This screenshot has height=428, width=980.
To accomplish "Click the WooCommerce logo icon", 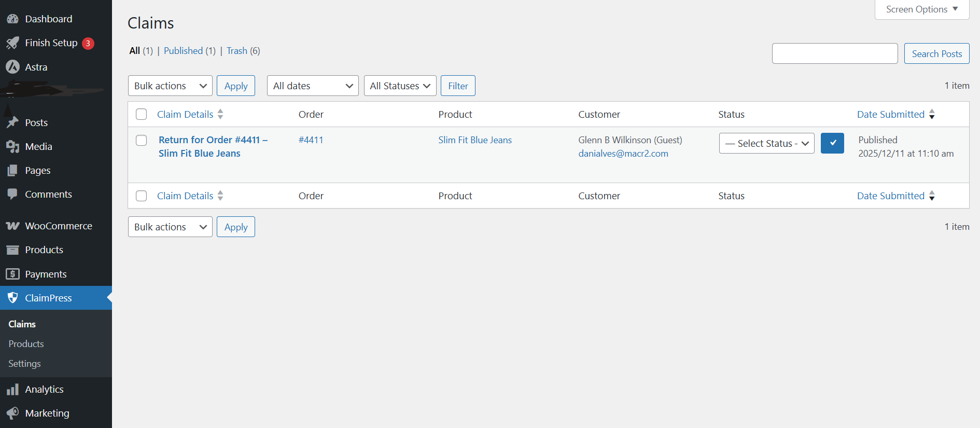I will click(x=12, y=226).
